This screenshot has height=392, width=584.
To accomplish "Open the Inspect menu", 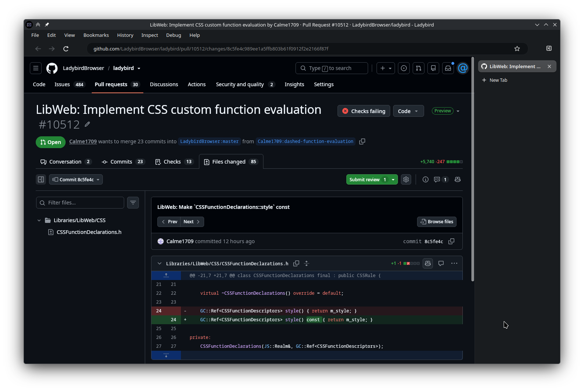I will coord(150,35).
